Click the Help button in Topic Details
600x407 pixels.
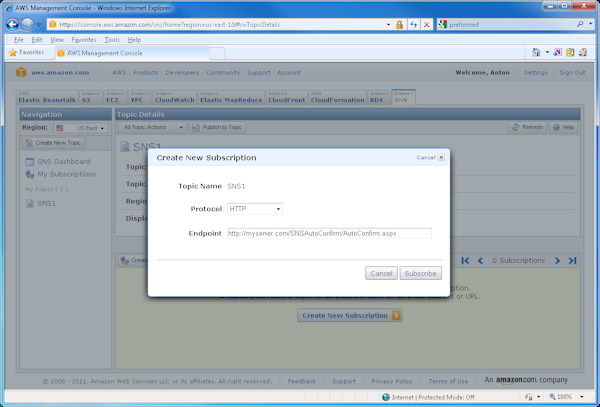(x=563, y=127)
